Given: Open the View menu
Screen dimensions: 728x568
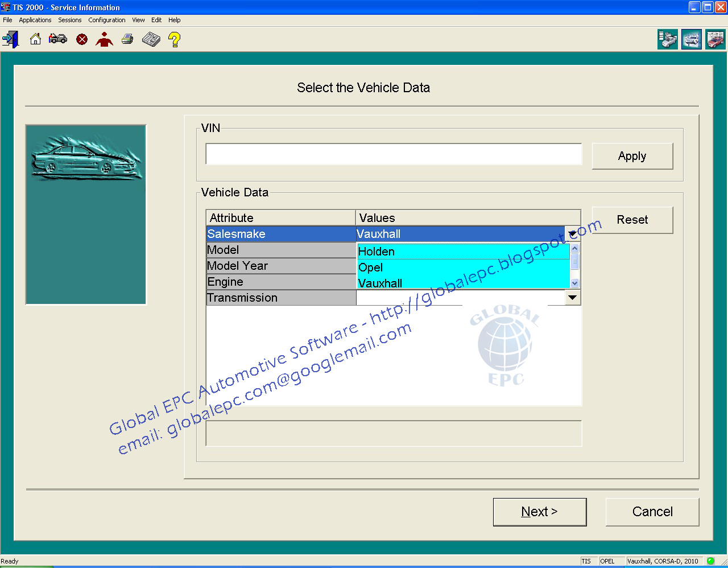Looking at the screenshot, I should point(138,20).
